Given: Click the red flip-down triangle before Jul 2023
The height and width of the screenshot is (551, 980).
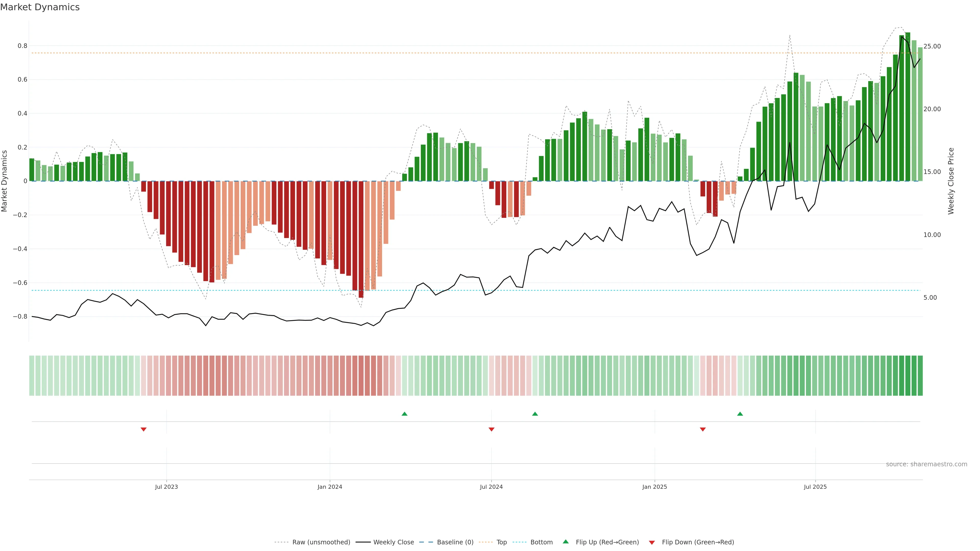Looking at the screenshot, I should coord(143,429).
